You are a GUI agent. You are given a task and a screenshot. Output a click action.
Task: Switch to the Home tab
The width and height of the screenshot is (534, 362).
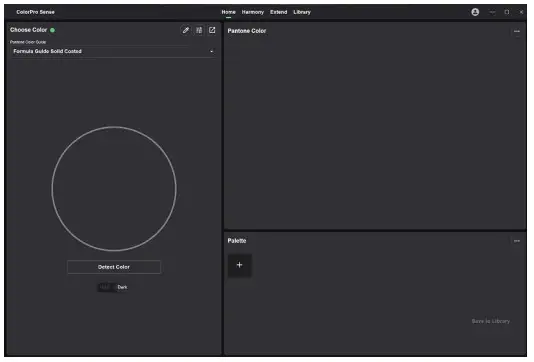tap(229, 12)
